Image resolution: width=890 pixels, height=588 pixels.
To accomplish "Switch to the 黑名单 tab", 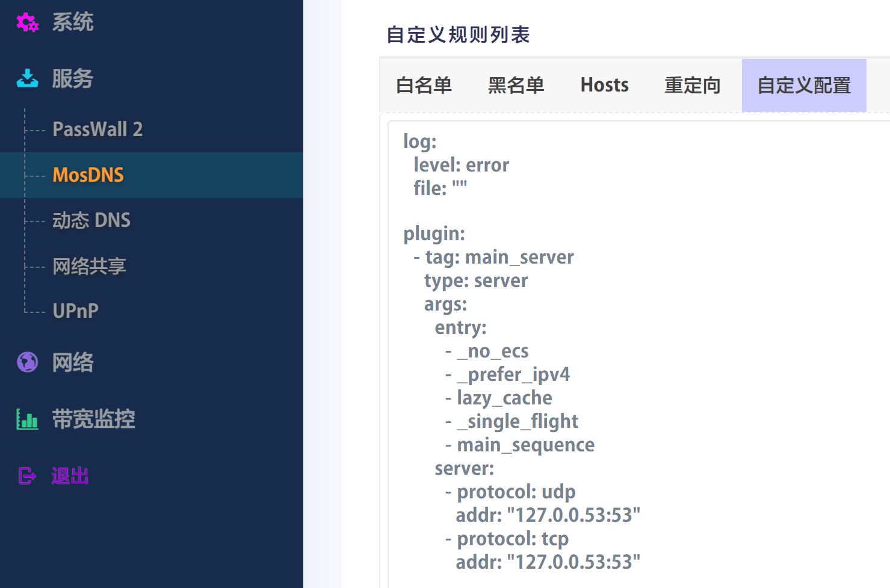I will (516, 85).
